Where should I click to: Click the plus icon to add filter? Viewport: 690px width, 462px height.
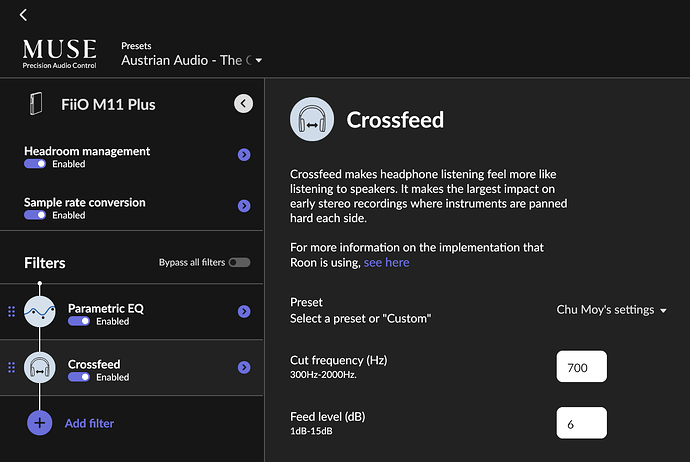click(40, 423)
